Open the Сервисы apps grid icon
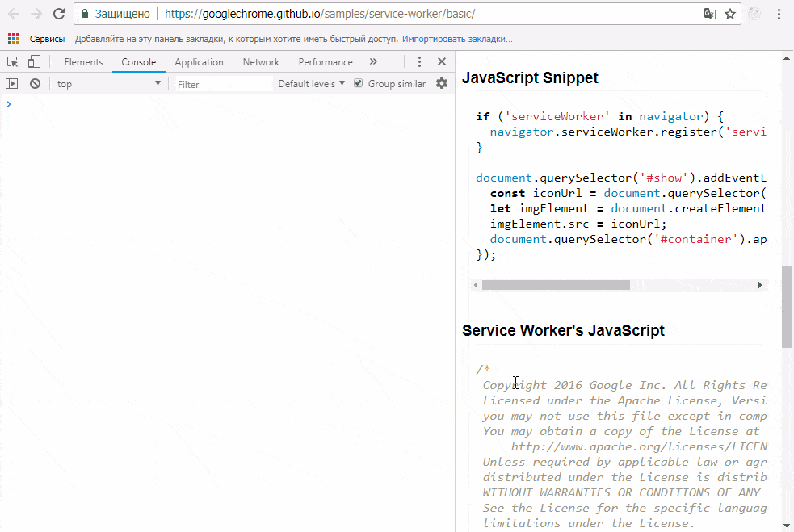The width and height of the screenshot is (794, 532). [13, 39]
